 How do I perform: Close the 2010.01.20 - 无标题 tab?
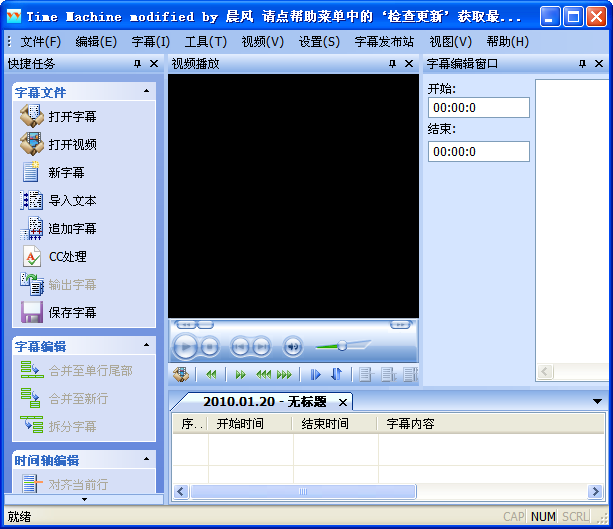(343, 402)
